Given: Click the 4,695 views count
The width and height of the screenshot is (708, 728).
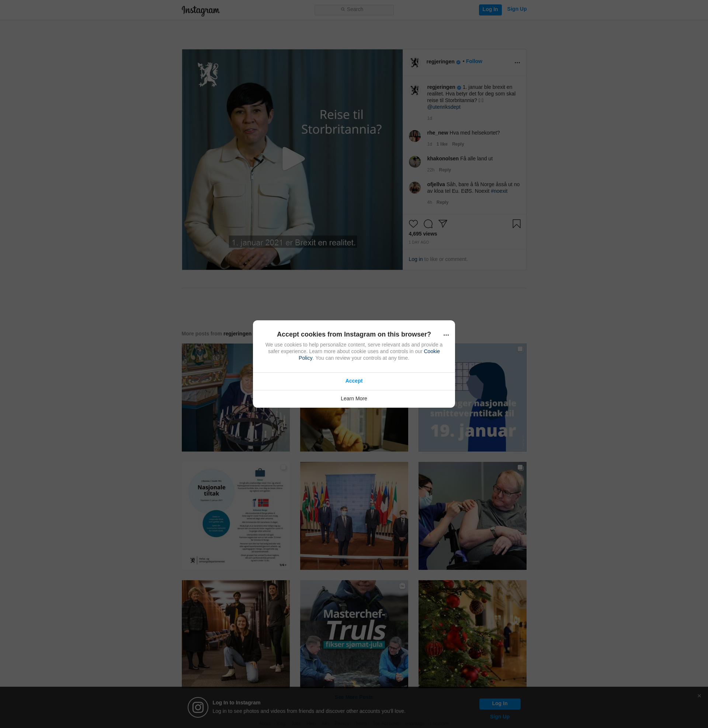Looking at the screenshot, I should tap(423, 234).
